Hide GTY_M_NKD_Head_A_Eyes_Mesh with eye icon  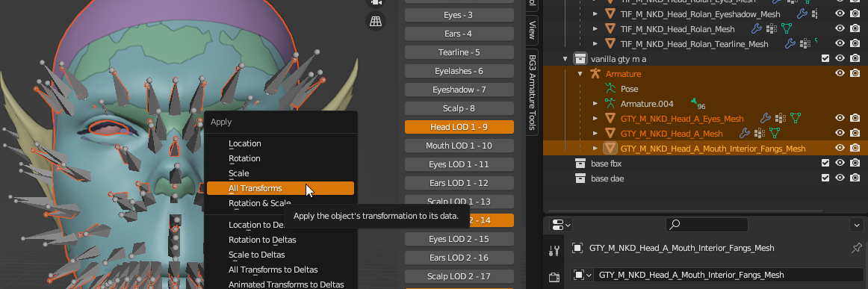[840, 118]
